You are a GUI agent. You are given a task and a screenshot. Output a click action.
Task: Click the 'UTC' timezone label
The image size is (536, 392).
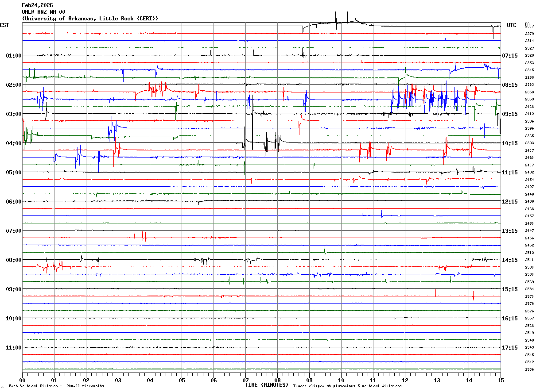[x=512, y=25]
